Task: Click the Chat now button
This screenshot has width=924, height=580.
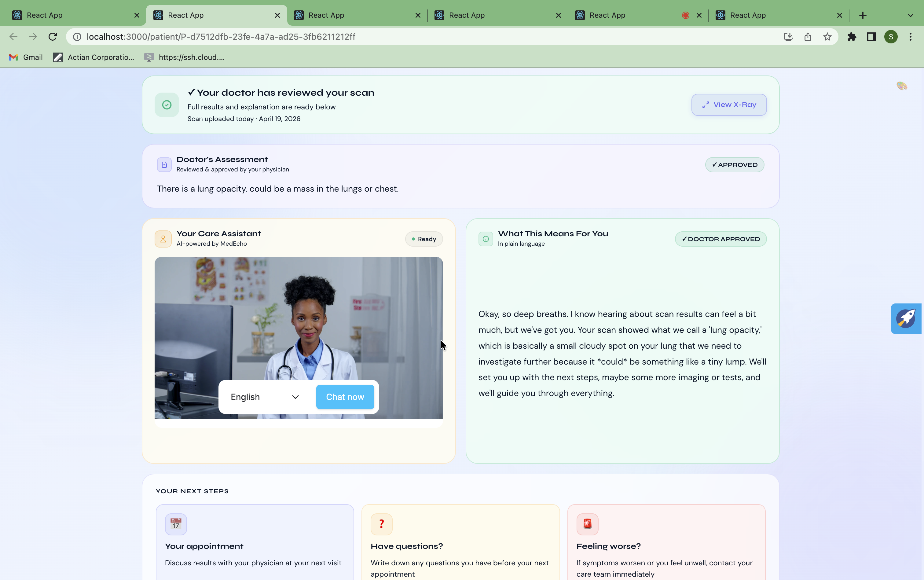Action: point(345,397)
